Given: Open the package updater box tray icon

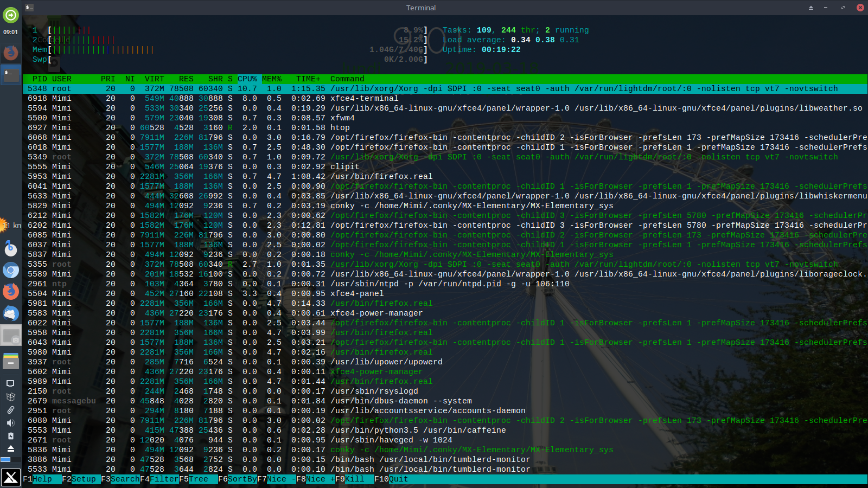Looking at the screenshot, I should coord(10,396).
